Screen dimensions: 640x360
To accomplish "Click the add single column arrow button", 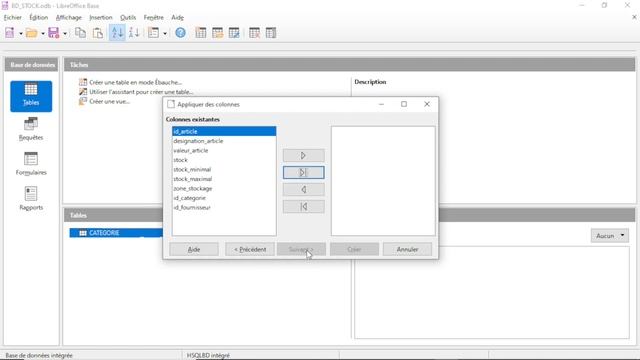I will click(x=304, y=156).
